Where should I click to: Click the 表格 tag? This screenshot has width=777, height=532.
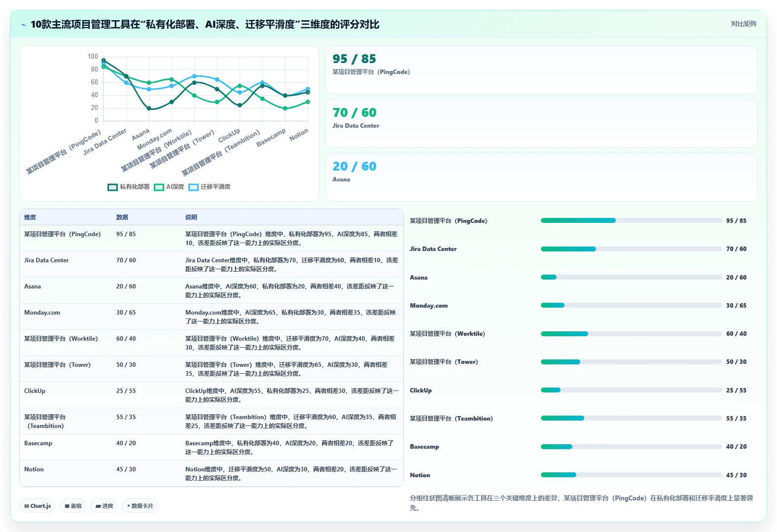(x=73, y=506)
